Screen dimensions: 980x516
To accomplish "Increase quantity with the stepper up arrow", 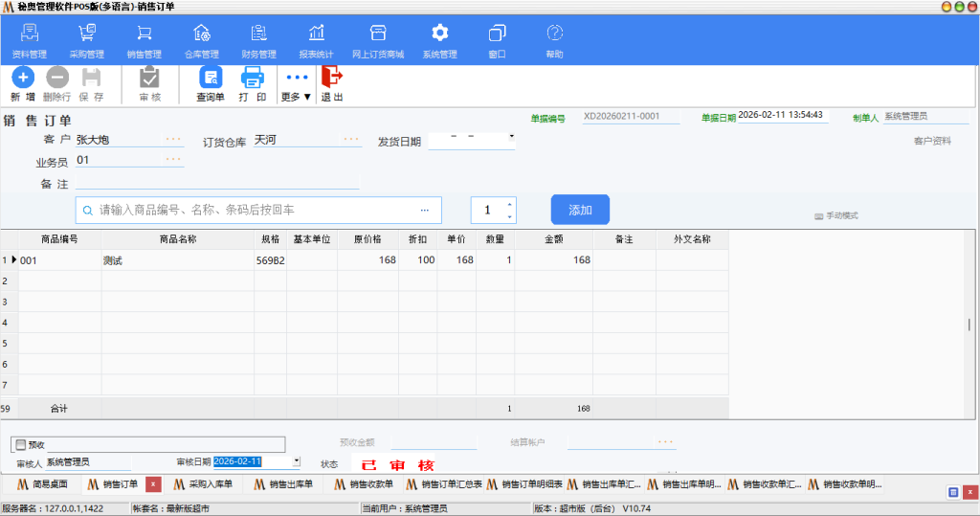I will pos(510,204).
